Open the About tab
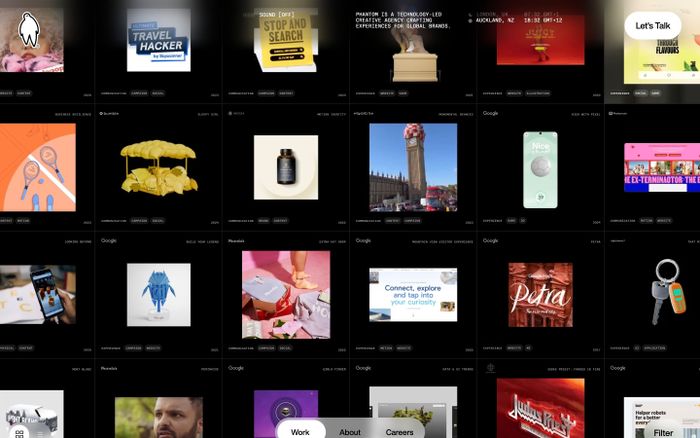This screenshot has width=700, height=438. pos(350,432)
